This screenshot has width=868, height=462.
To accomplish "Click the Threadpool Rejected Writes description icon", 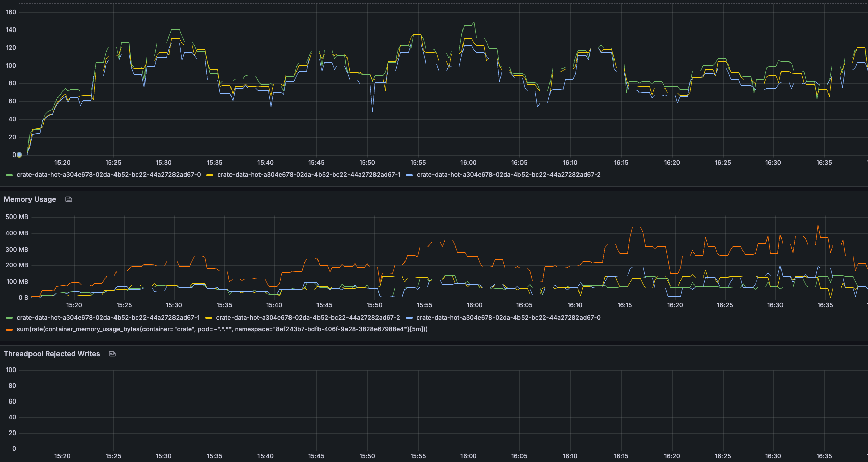I will 112,354.
